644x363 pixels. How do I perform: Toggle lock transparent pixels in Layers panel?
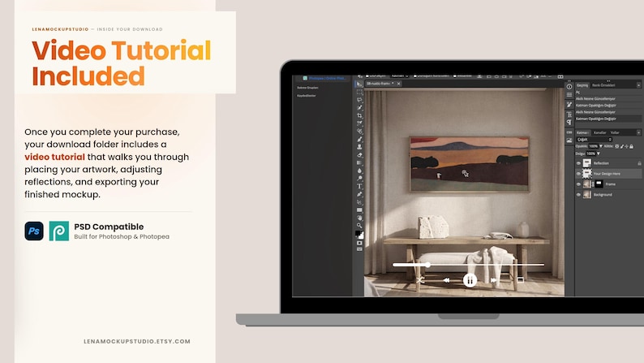(617, 146)
